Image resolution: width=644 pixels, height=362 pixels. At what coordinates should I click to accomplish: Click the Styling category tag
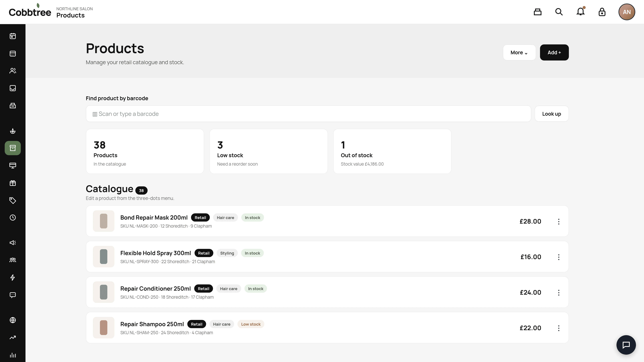click(227, 253)
